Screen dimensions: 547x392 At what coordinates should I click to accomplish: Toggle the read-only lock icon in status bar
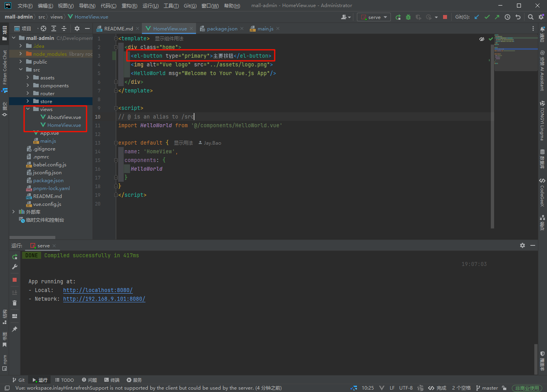tap(504, 388)
